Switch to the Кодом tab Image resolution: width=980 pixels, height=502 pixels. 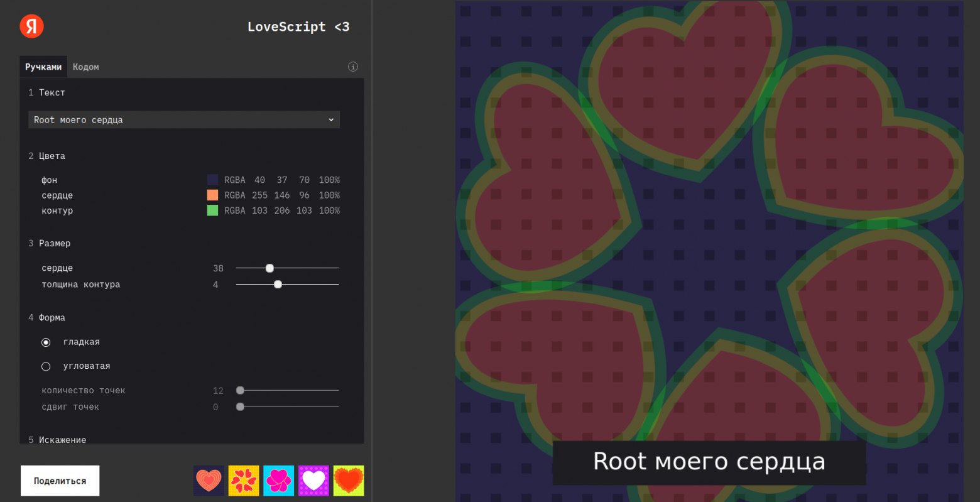pyautogui.click(x=85, y=67)
